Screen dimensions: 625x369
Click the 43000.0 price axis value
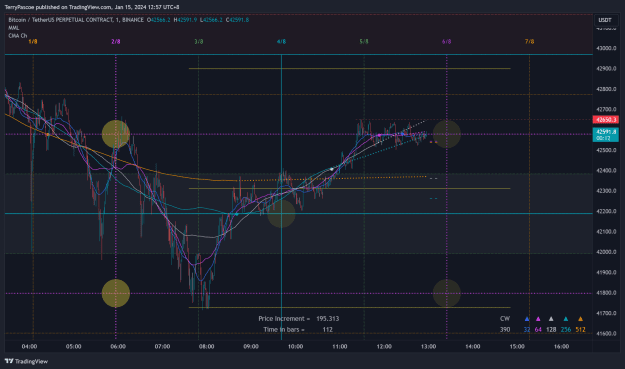click(606, 48)
